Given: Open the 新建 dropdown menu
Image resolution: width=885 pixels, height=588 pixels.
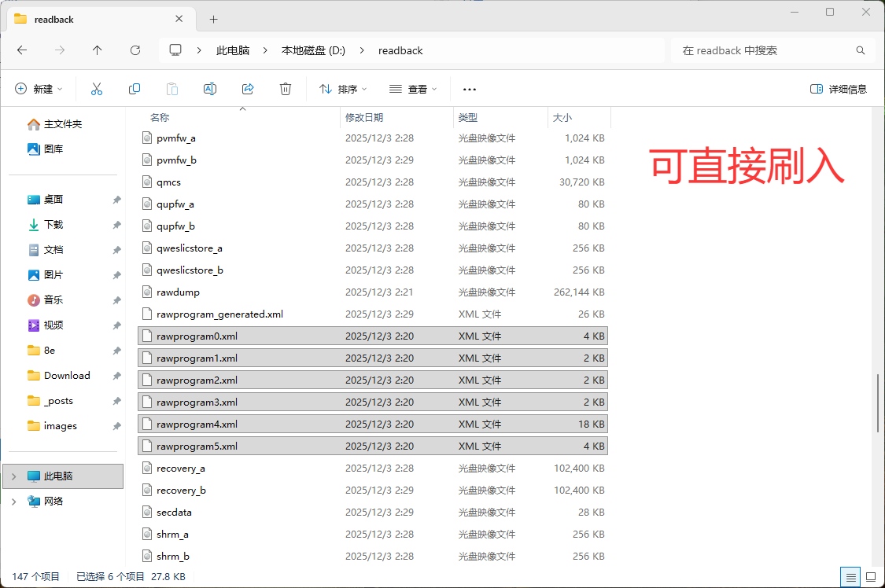Looking at the screenshot, I should (x=38, y=88).
